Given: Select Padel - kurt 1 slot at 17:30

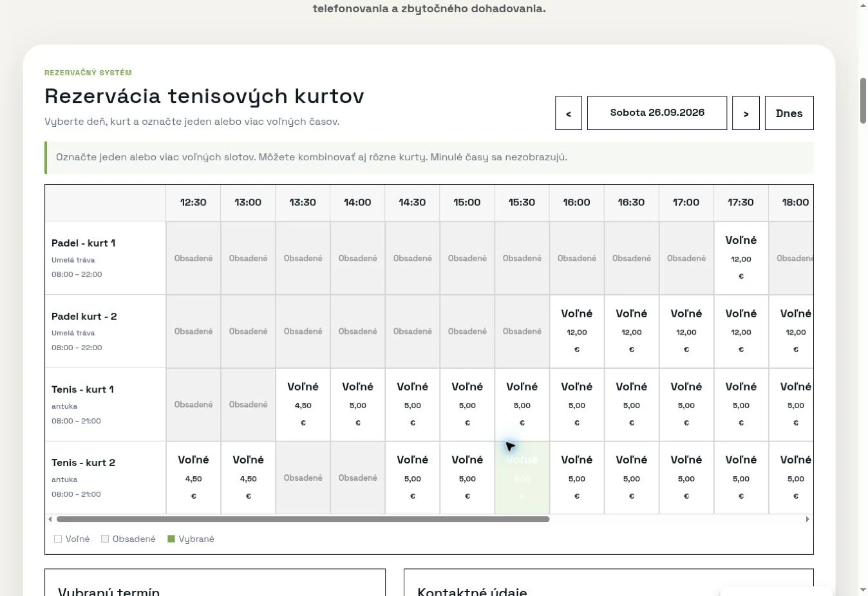Looking at the screenshot, I should coord(741,258).
